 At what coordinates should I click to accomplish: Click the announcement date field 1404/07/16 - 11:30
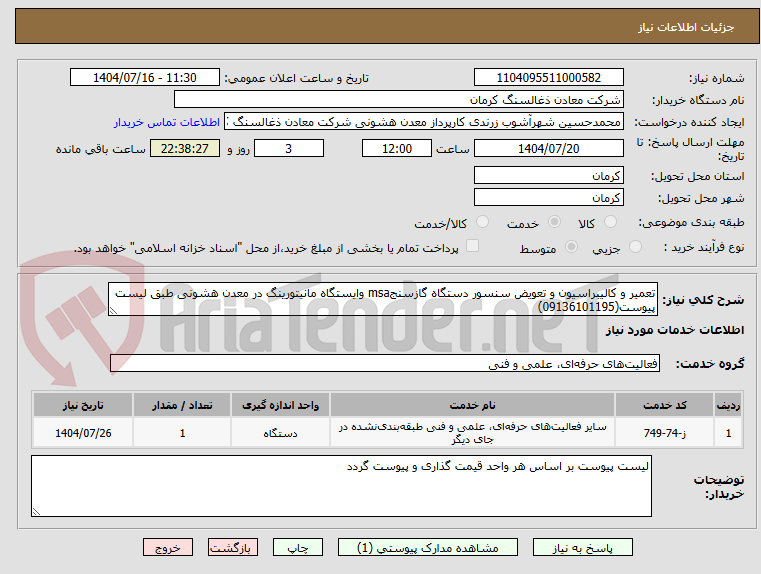click(145, 78)
